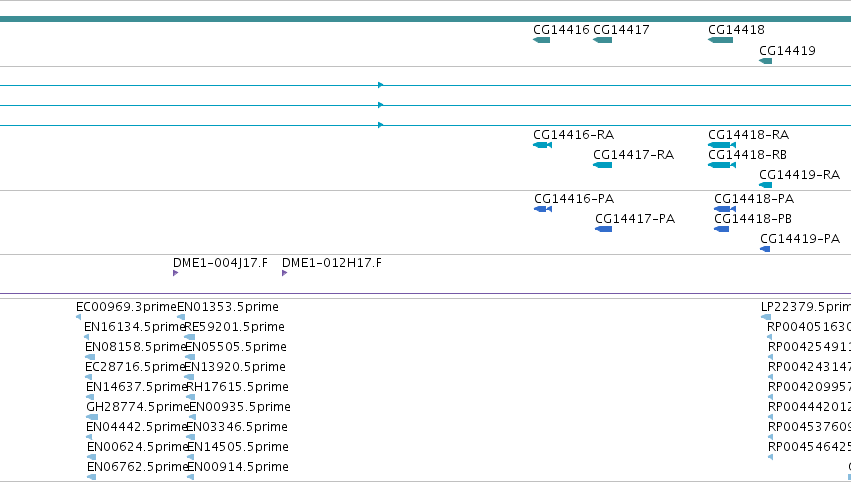Select the CG14417-PA protein glyph
This screenshot has width=851, height=482.
pyautogui.click(x=604, y=229)
